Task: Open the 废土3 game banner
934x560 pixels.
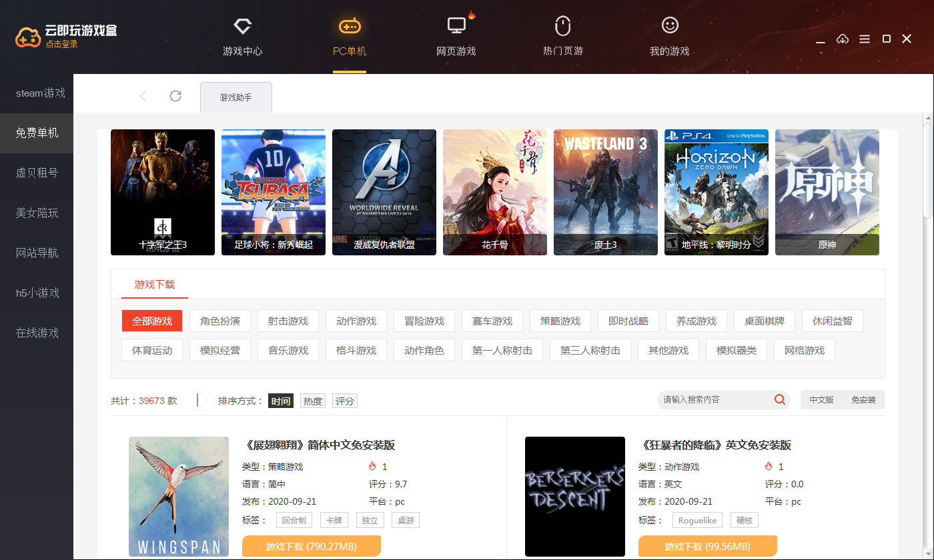Action: coord(606,192)
